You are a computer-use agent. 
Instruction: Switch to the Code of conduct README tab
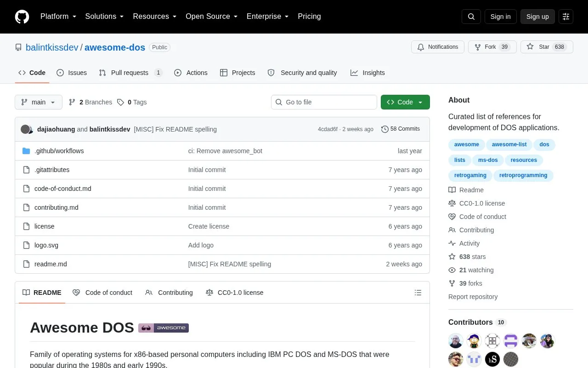pyautogui.click(x=102, y=293)
